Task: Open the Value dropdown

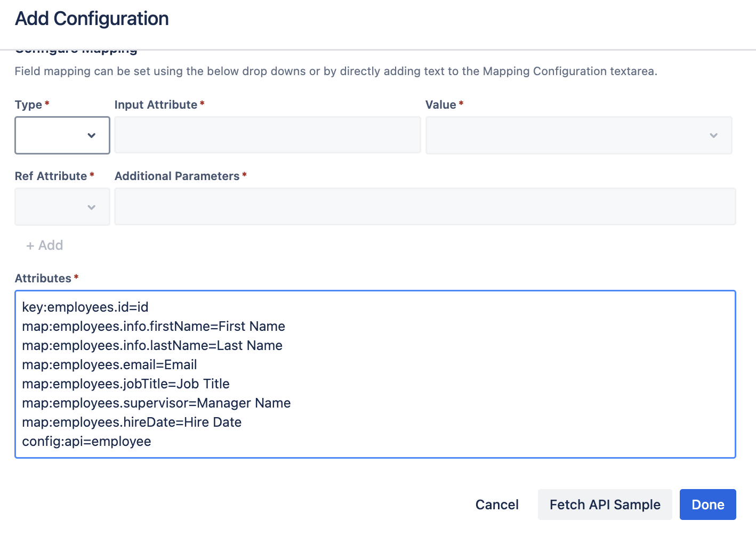Action: pos(578,135)
